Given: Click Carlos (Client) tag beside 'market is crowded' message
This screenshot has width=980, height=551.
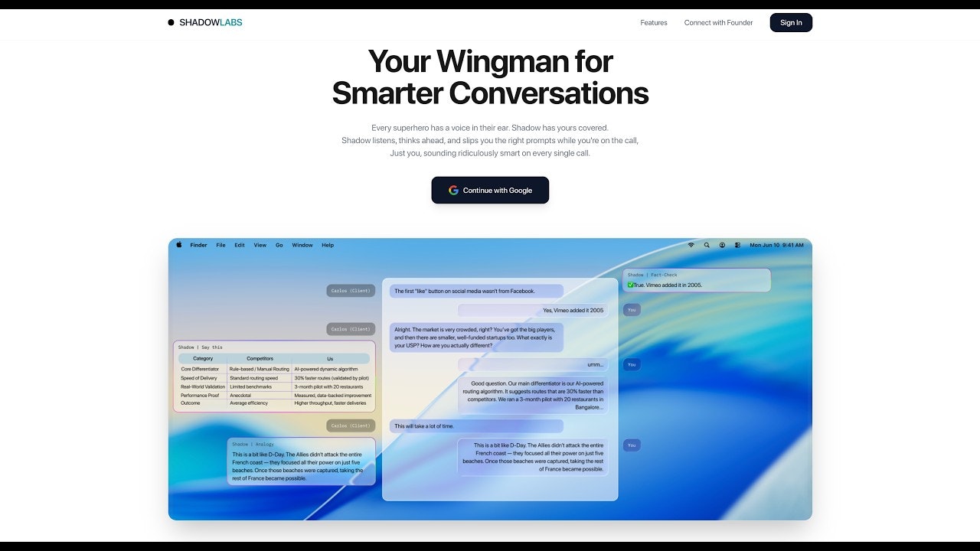Looking at the screenshot, I should point(351,329).
